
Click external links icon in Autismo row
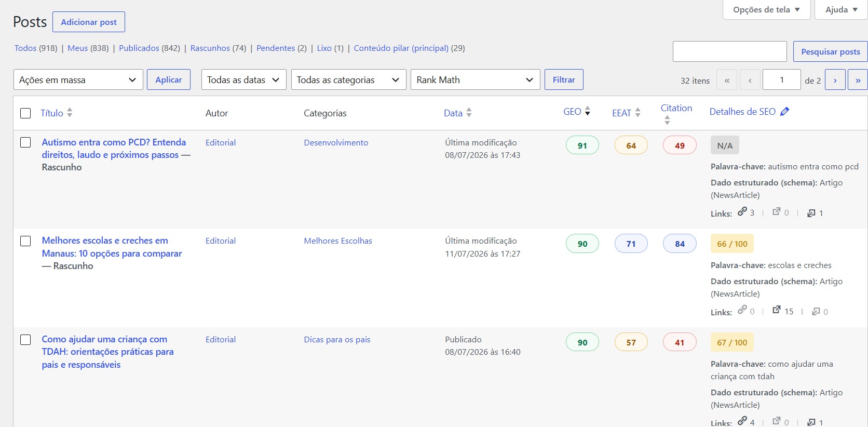pyautogui.click(x=777, y=211)
